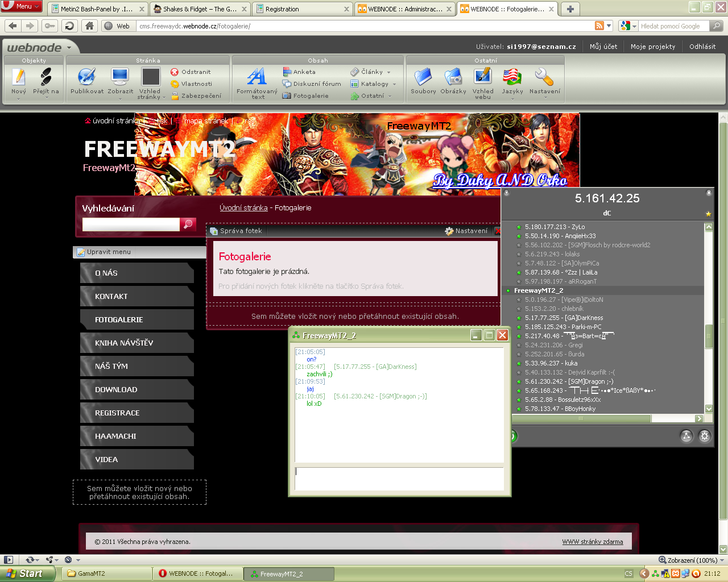This screenshot has height=582, width=728.
Task: Click Upravit menu edit button
Action: [x=104, y=252]
